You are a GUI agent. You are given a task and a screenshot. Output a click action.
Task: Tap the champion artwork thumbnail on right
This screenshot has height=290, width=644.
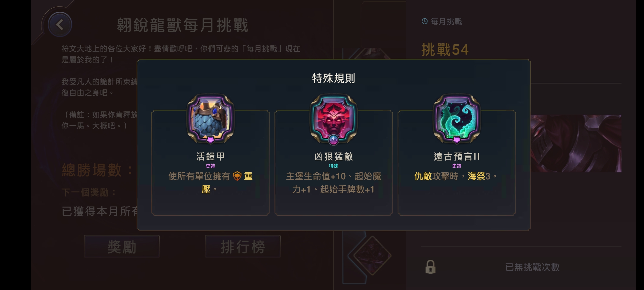point(576,143)
